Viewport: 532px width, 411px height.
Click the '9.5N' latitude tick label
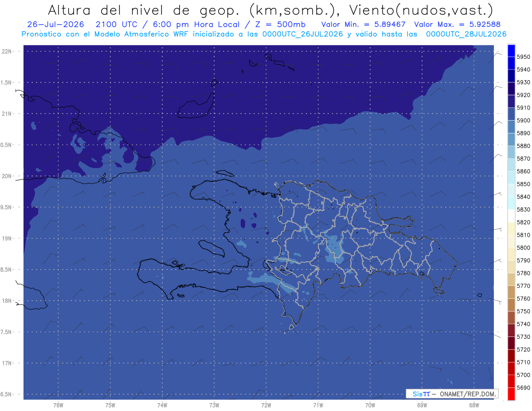pos(7,207)
